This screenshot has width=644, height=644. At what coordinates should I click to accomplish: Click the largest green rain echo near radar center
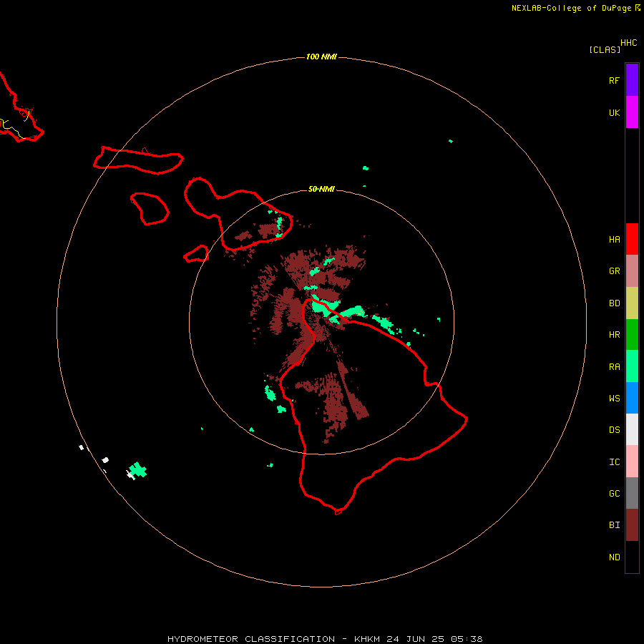point(326,306)
